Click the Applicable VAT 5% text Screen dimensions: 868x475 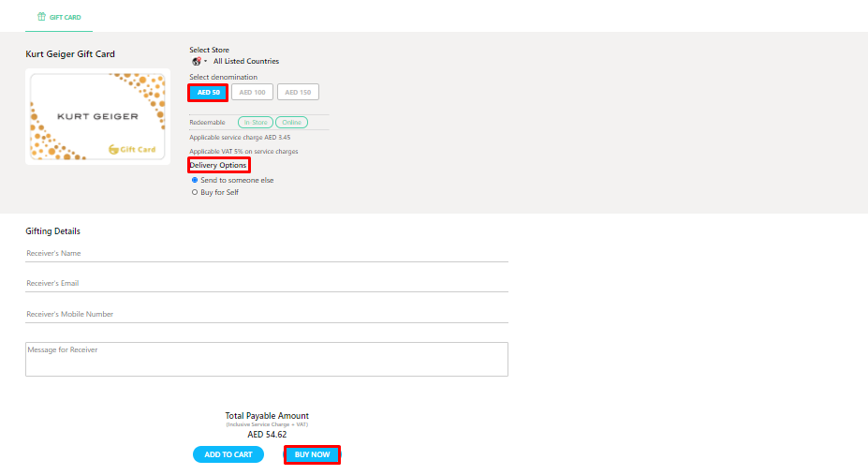pyautogui.click(x=243, y=151)
